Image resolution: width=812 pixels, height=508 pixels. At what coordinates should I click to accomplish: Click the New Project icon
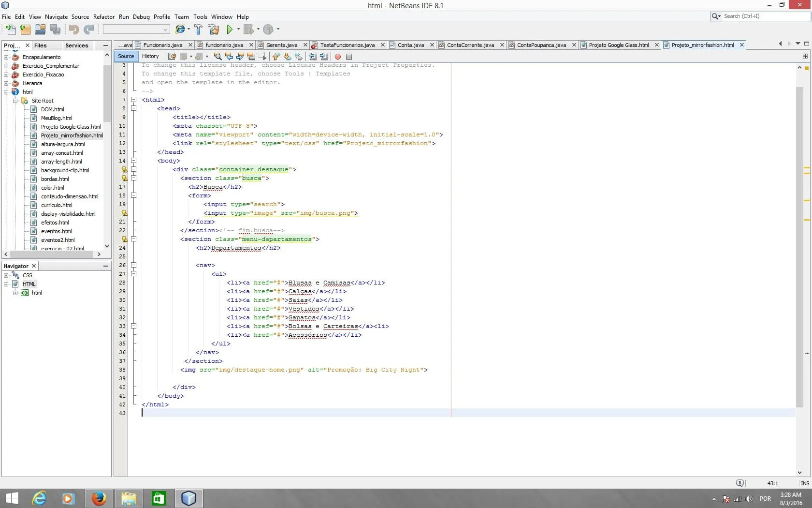(x=25, y=30)
